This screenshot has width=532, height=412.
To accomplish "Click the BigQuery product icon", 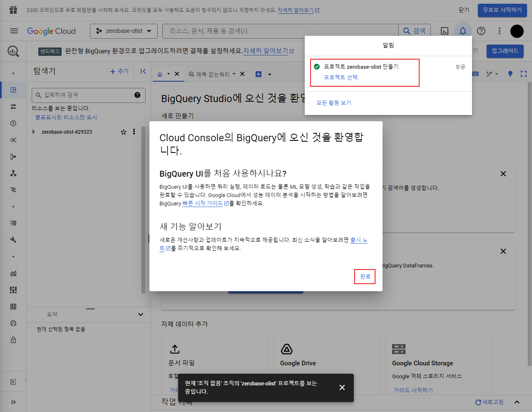I will tap(13, 51).
